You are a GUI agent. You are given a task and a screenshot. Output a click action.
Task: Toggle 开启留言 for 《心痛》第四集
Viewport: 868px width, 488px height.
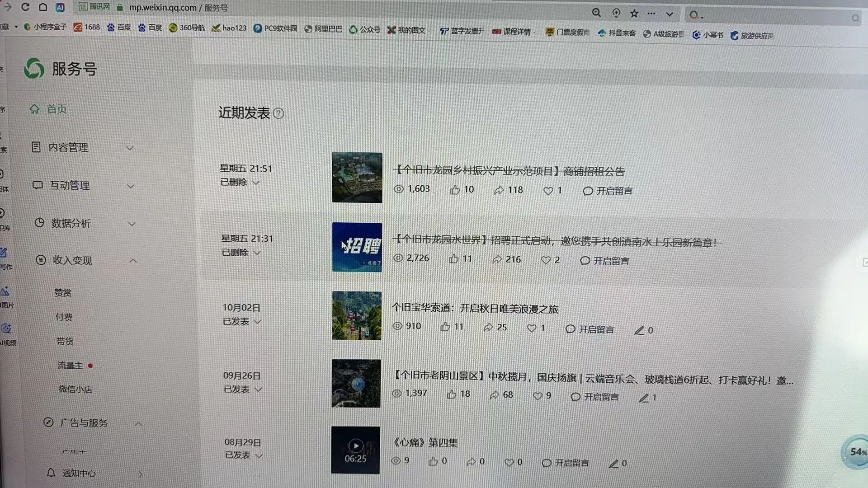coord(565,463)
